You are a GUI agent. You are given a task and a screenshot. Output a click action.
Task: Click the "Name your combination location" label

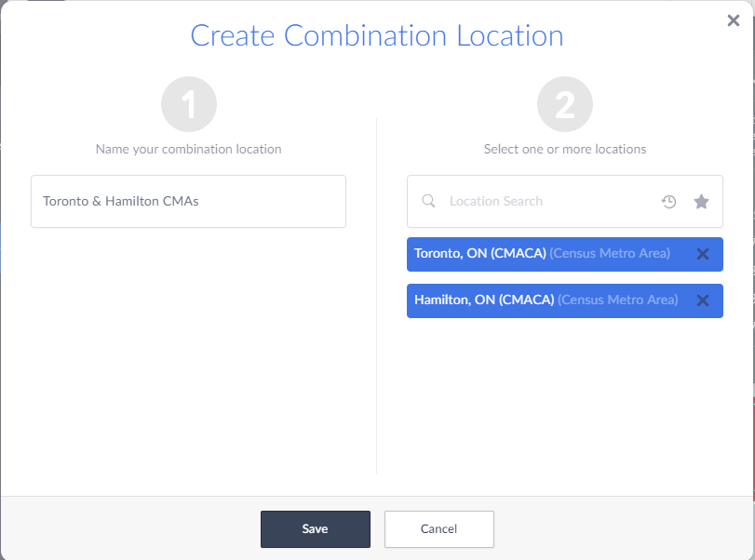pyautogui.click(x=188, y=149)
